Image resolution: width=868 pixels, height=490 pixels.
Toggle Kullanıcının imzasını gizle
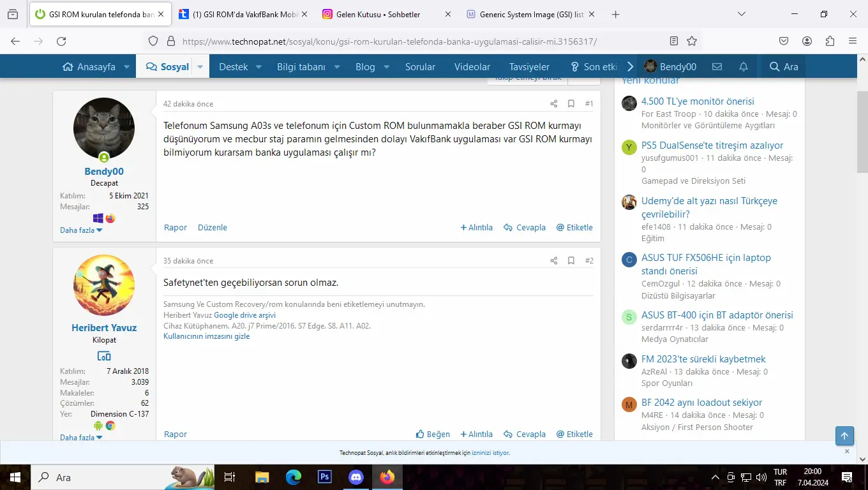pos(207,336)
